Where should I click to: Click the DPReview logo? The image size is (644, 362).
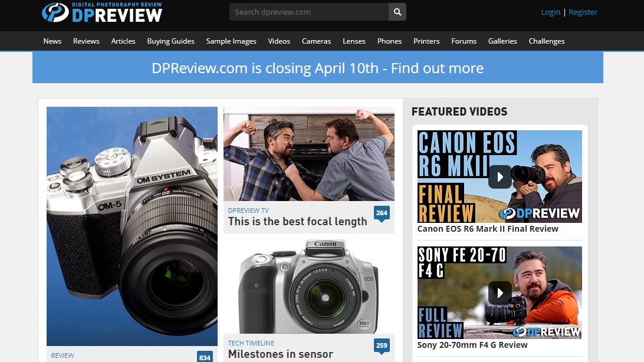tap(102, 12)
